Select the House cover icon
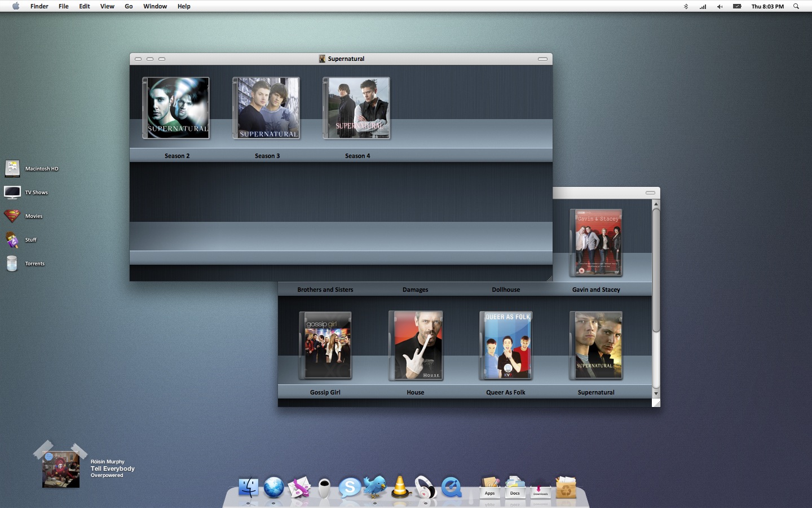The image size is (812, 508). pyautogui.click(x=416, y=345)
